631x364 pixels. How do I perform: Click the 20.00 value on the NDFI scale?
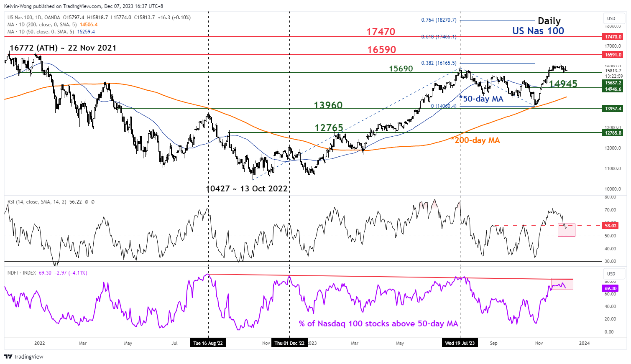(610, 319)
